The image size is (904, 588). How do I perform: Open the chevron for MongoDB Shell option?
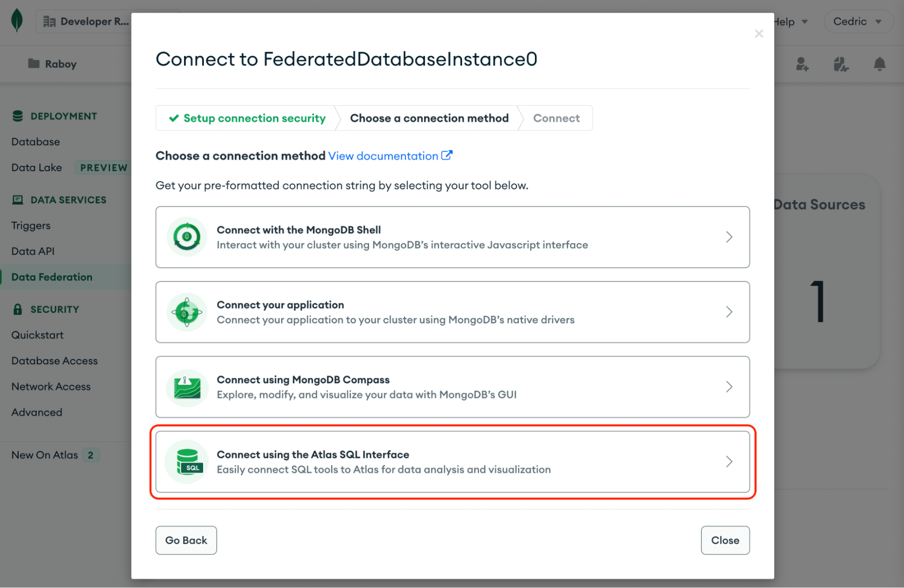(729, 237)
